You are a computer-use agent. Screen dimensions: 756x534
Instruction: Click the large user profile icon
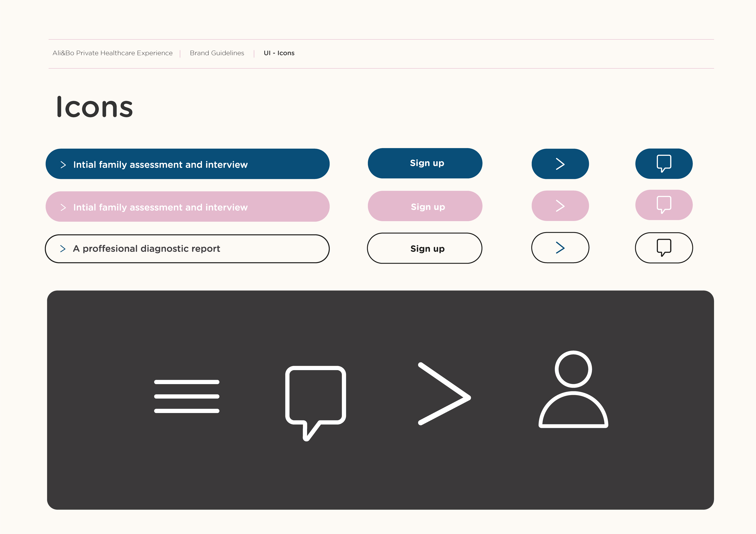tap(573, 390)
